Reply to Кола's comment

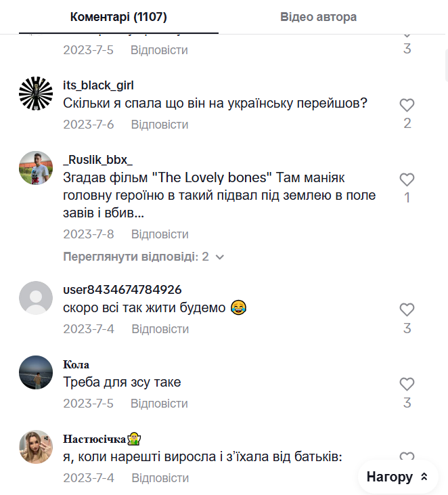(160, 404)
